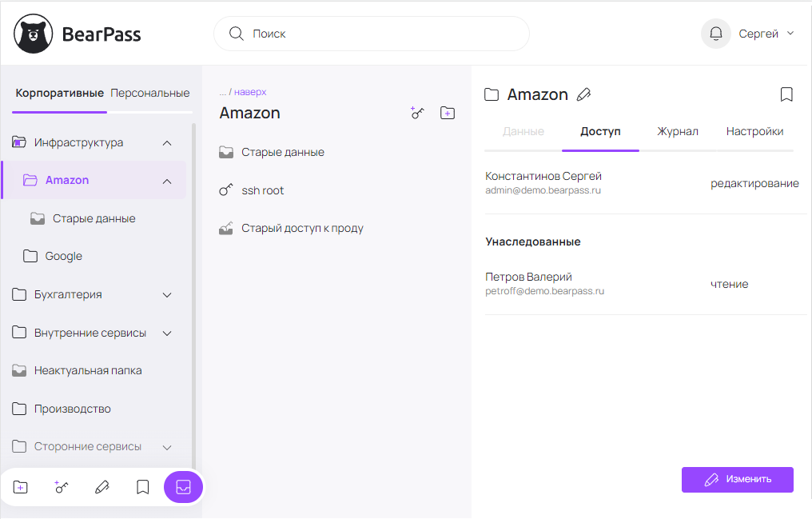
Task: Click the pencil edit icon in bottom toolbar
Action: [x=101, y=487]
